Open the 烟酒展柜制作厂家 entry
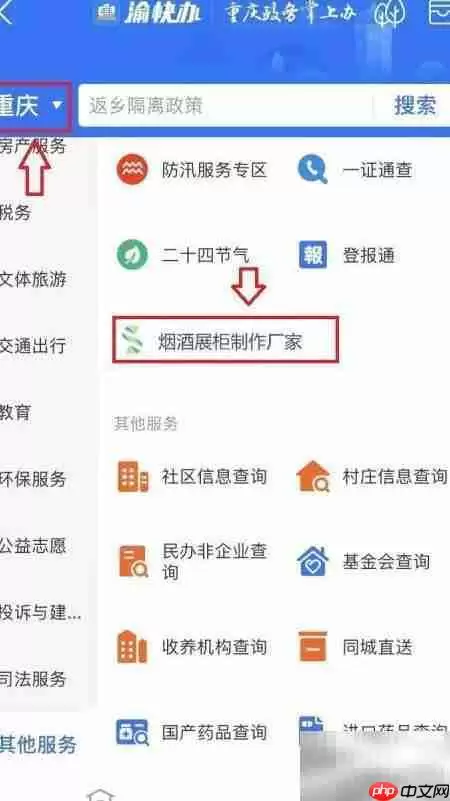This screenshot has width=450, height=801. [x=225, y=340]
